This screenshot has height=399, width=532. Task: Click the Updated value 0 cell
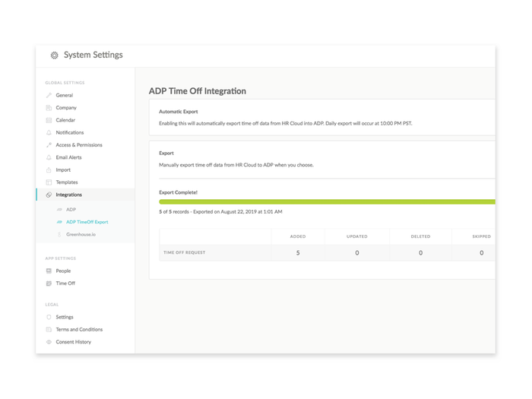(x=357, y=253)
